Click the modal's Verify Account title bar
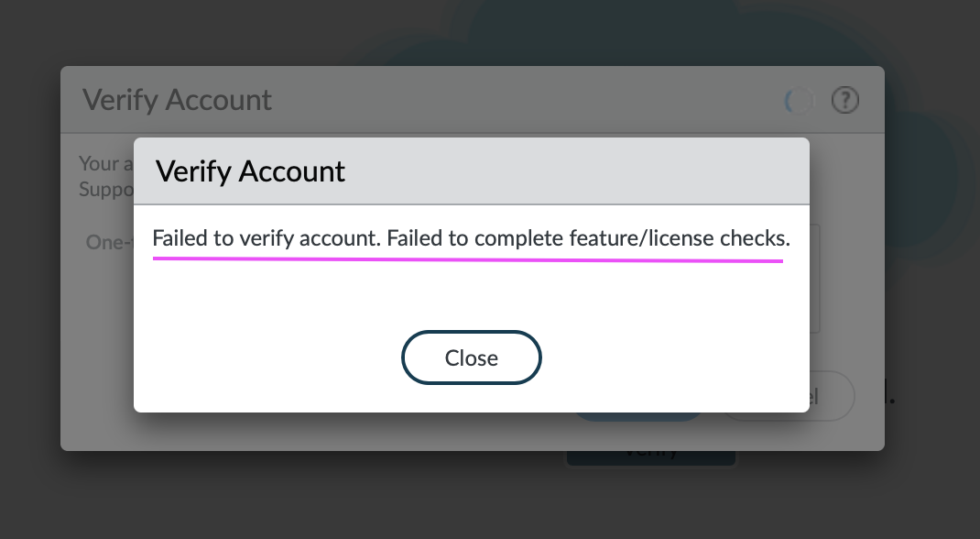Viewport: 980px width, 539px height. pyautogui.click(x=472, y=170)
